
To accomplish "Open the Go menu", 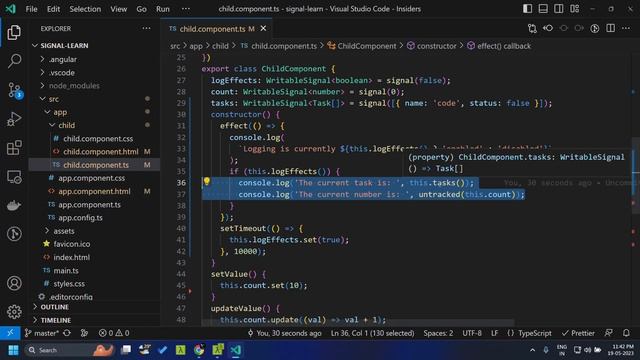I will pyautogui.click(x=141, y=9).
